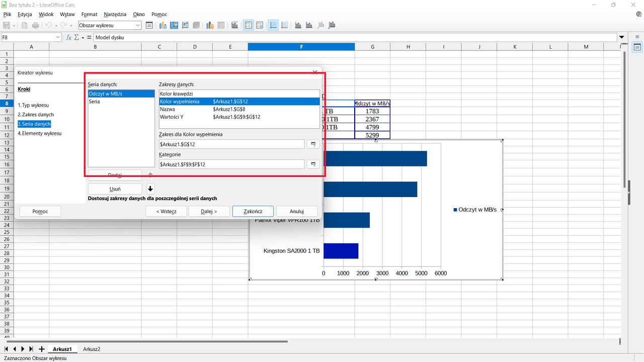Open the Format menu
This screenshot has height=362, width=644.
[x=90, y=15]
